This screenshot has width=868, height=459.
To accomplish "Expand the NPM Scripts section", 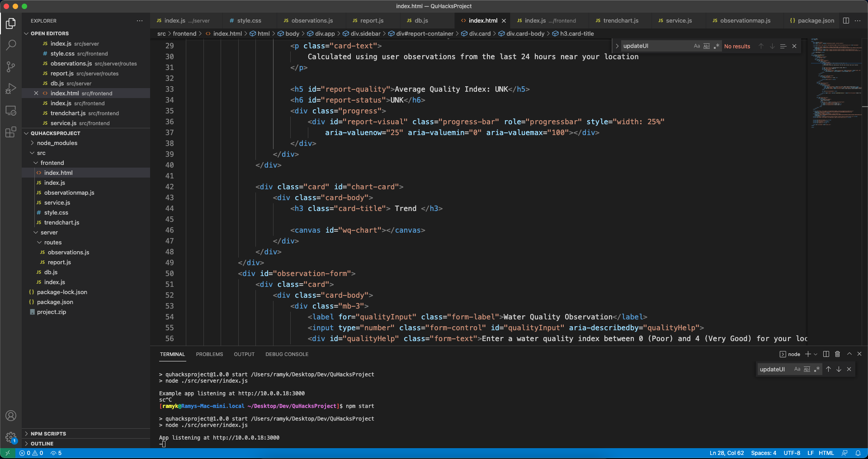I will pos(48,434).
